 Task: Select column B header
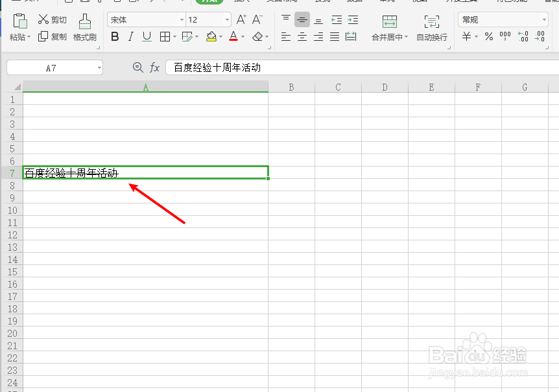(x=291, y=87)
